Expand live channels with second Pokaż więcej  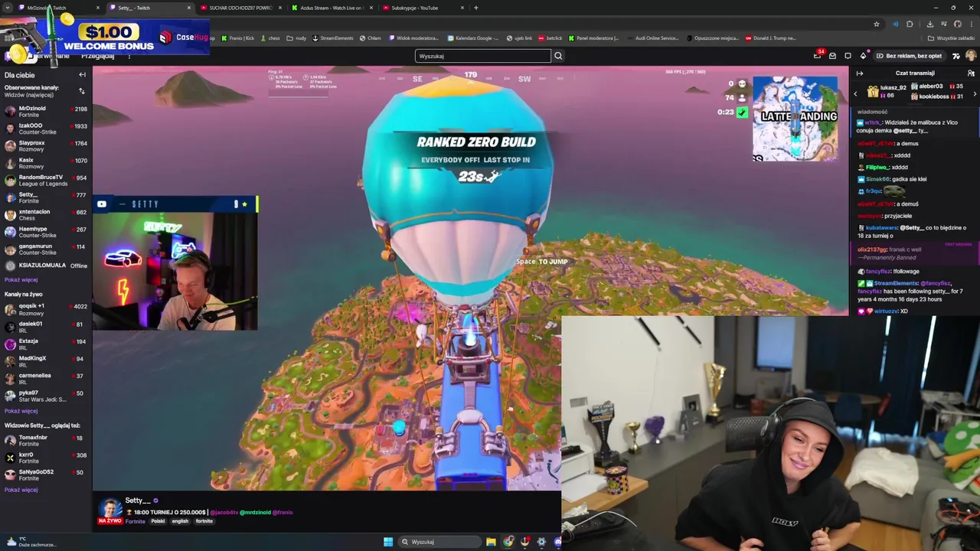(x=21, y=411)
